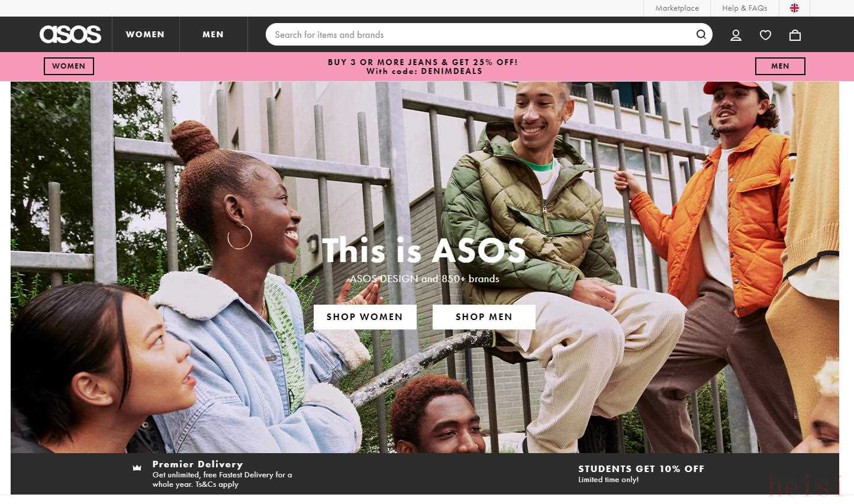
Task: Open Help & FAQs link
Action: point(745,8)
